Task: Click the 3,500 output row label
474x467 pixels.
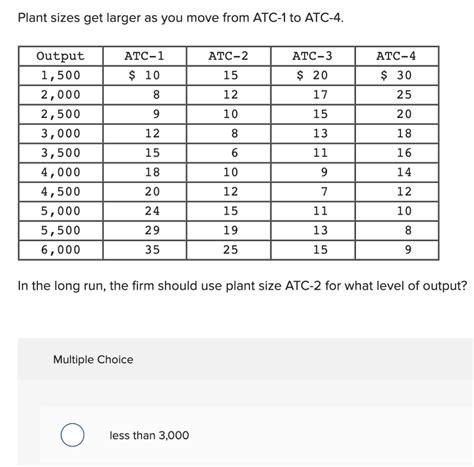Action: tap(61, 153)
